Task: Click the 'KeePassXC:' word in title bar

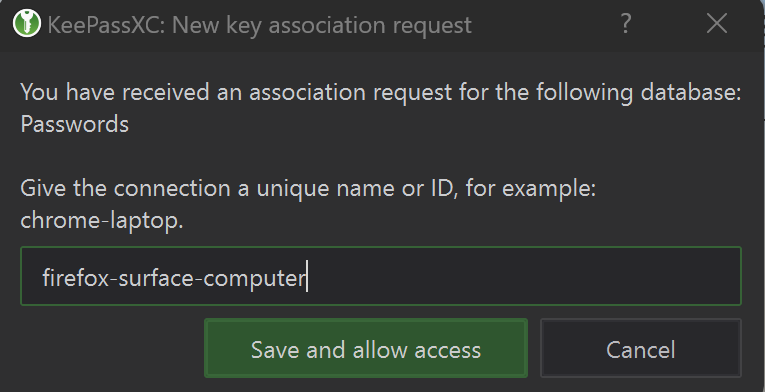Action: click(107, 25)
